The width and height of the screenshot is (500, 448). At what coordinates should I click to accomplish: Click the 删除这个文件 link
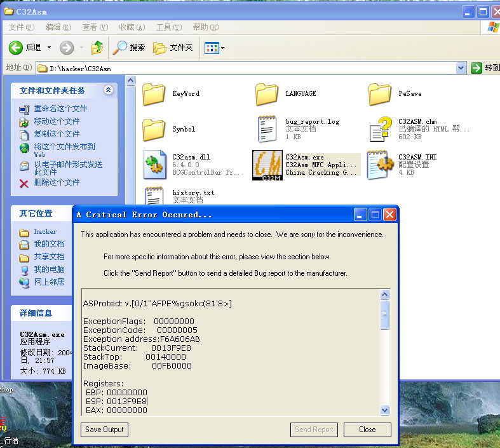pyautogui.click(x=57, y=182)
